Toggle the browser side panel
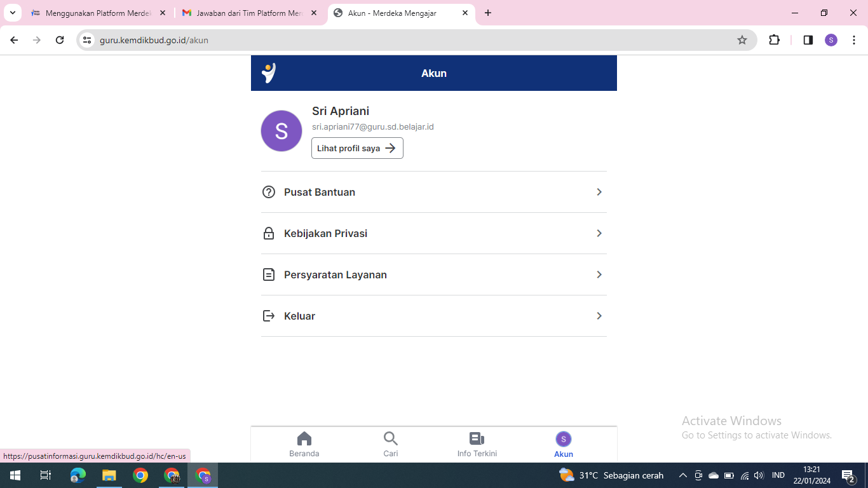The image size is (868, 488). pyautogui.click(x=808, y=40)
